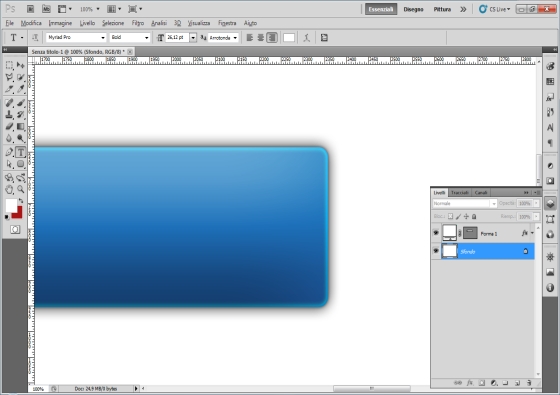Click the red background color swatch

pyautogui.click(x=18, y=214)
